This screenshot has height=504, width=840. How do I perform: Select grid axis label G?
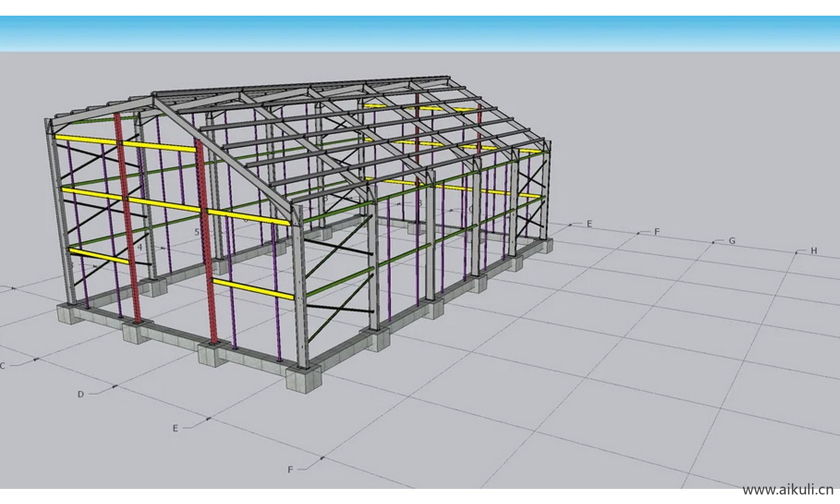coord(731,241)
